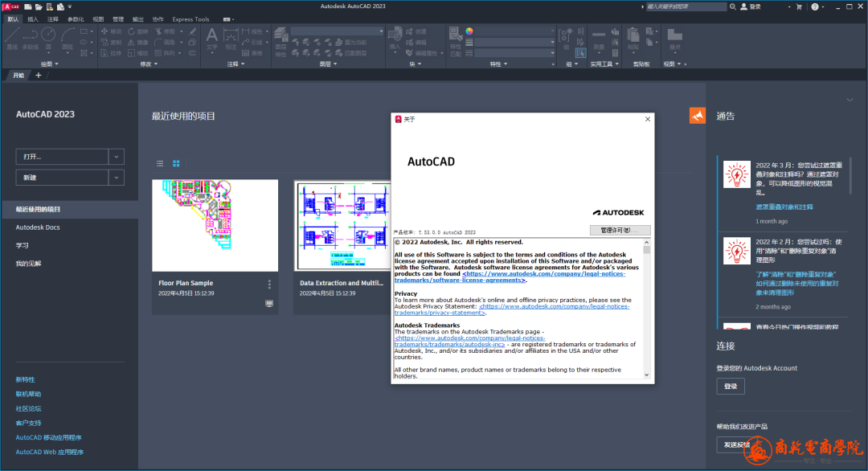Click the object color wheel in 特性 panel
868x471 pixels.
pos(469,32)
